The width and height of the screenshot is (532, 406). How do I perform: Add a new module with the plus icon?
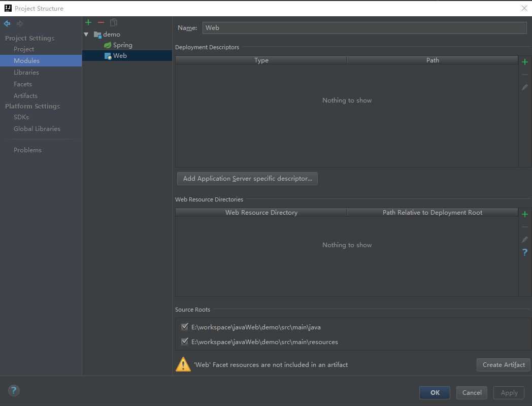[x=88, y=22]
